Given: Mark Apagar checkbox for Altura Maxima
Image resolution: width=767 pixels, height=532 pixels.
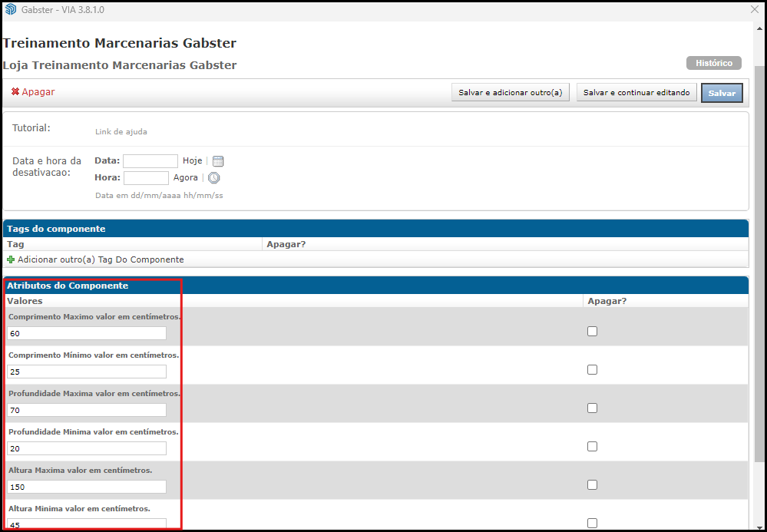Looking at the screenshot, I should tap(592, 485).
